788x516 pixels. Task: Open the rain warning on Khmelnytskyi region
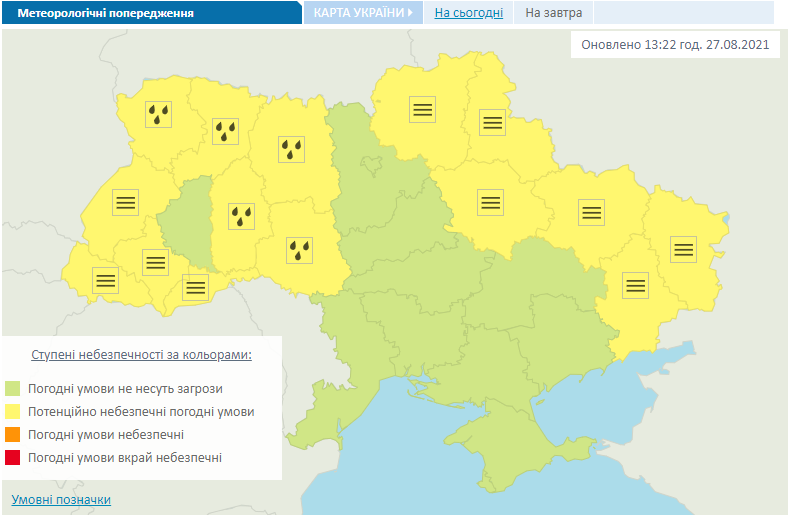241,215
